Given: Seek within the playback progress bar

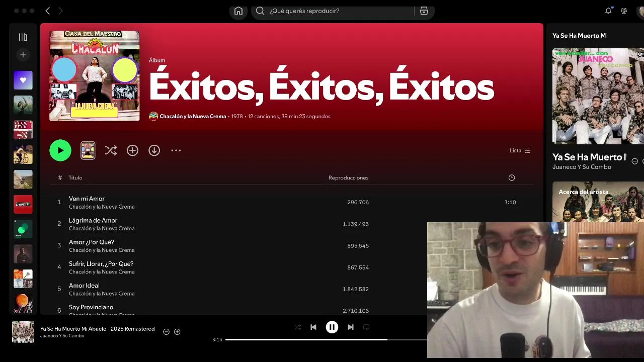Looking at the screenshot, I should tap(326, 339).
